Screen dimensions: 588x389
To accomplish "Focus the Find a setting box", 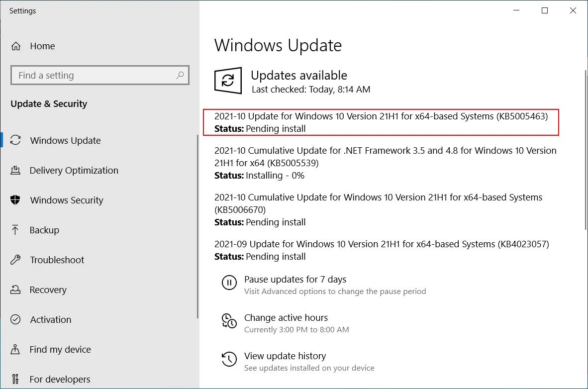I will [95, 76].
